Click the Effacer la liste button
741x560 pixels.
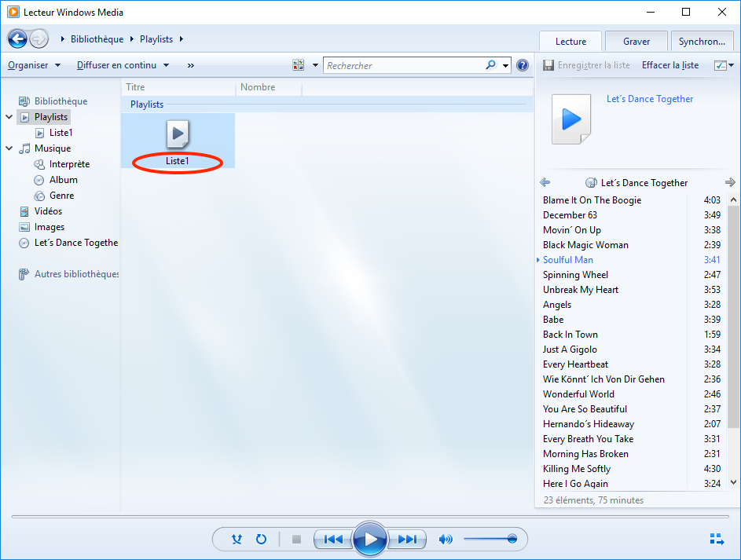(670, 65)
